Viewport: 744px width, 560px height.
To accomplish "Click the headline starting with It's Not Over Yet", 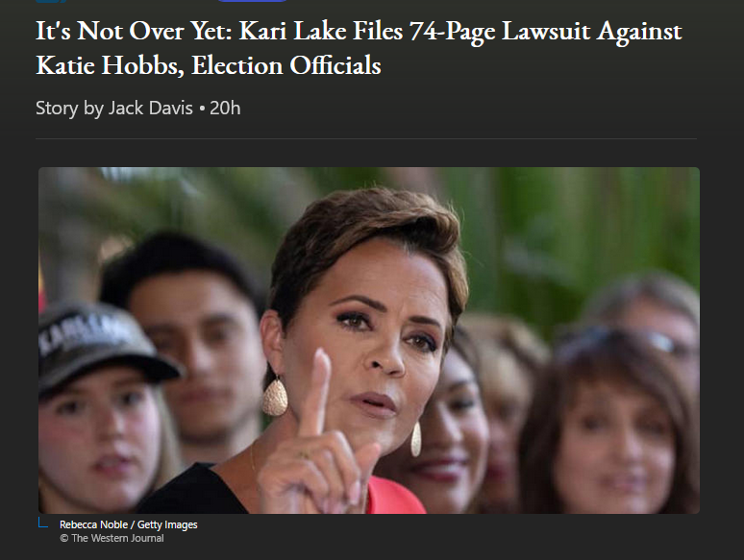I will pos(359,48).
